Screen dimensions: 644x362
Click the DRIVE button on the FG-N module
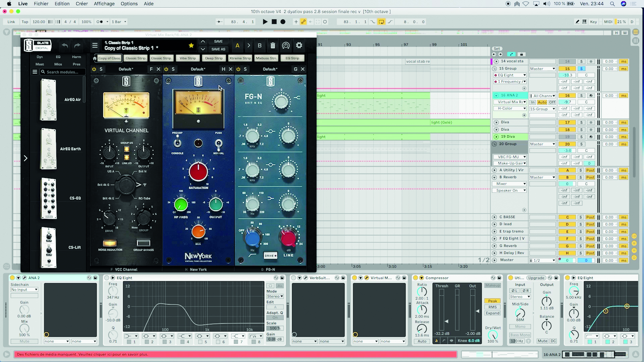pyautogui.click(x=270, y=255)
